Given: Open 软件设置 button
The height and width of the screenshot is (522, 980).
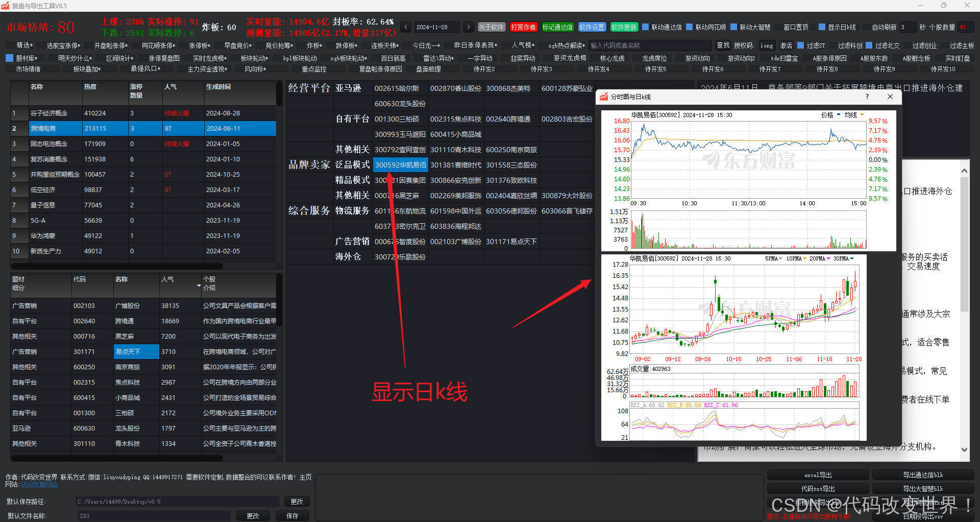Looking at the screenshot, I should 592,27.
